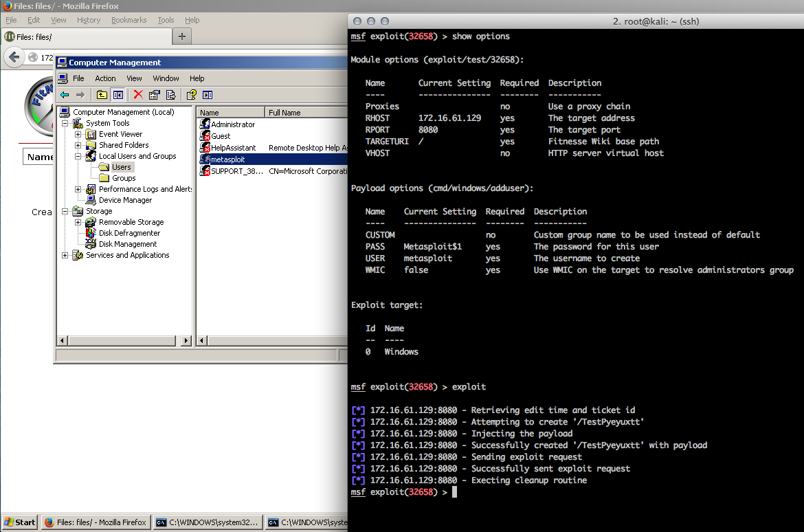Open Firefox History menu

89,20
